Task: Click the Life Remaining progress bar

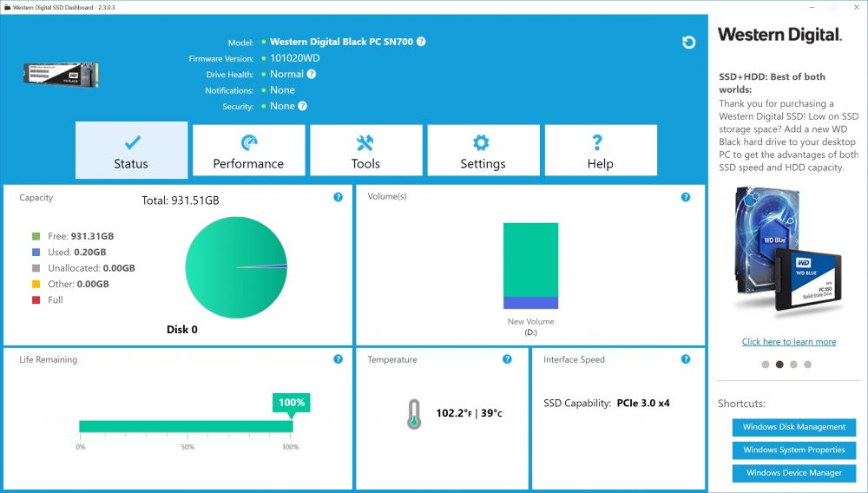Action: click(186, 426)
